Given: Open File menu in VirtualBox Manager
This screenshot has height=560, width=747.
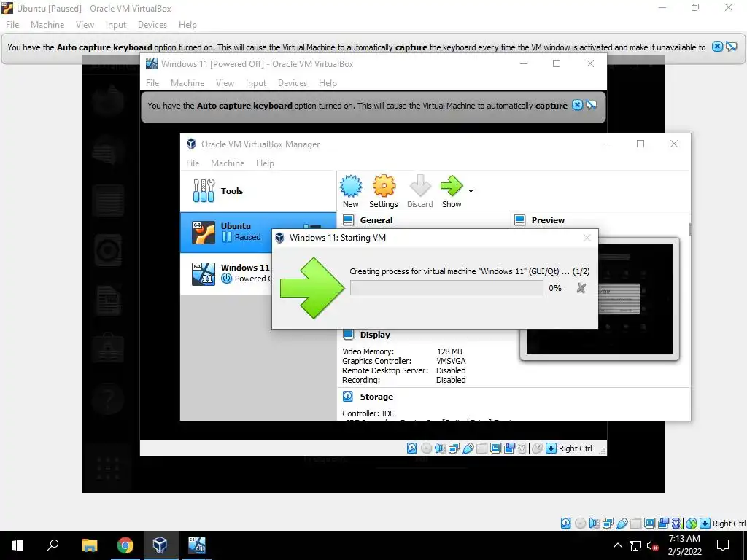Looking at the screenshot, I should click(193, 163).
